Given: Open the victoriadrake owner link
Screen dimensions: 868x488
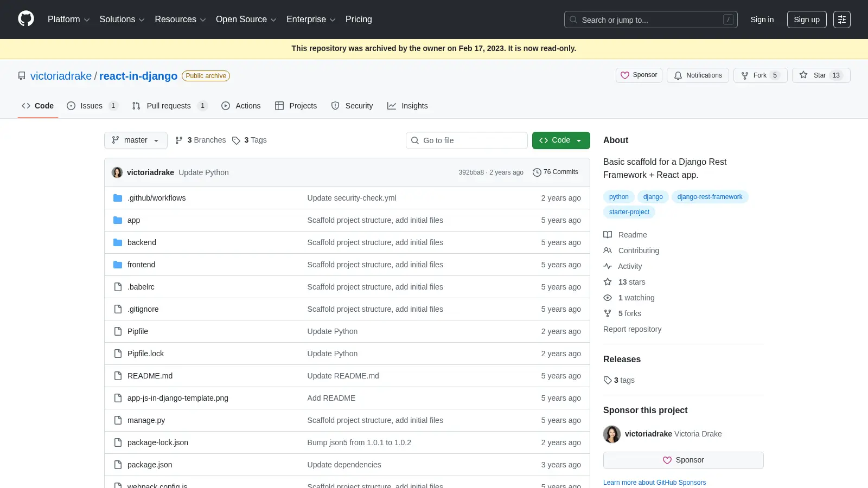Looking at the screenshot, I should point(61,76).
